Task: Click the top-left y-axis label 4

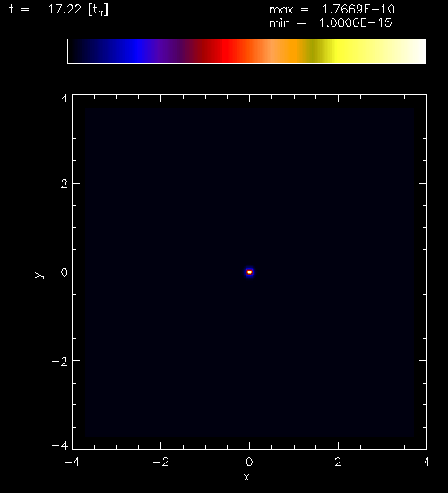Action: pyautogui.click(x=65, y=99)
